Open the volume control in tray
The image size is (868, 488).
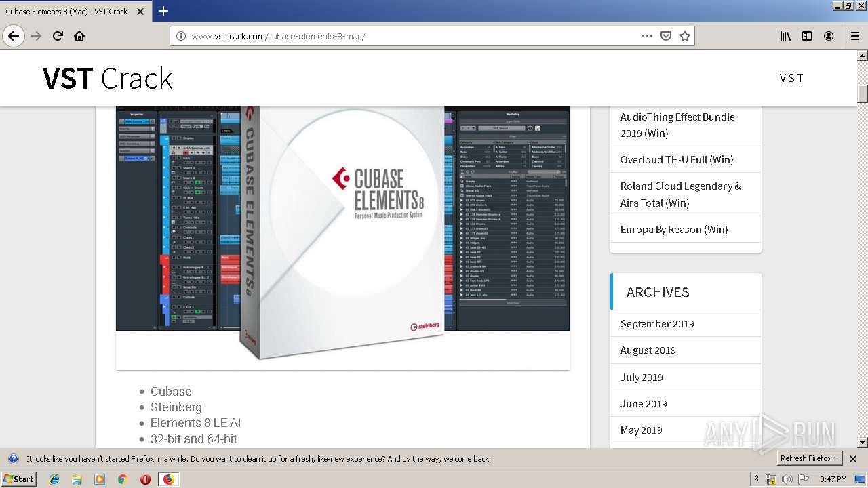pyautogui.click(x=787, y=479)
